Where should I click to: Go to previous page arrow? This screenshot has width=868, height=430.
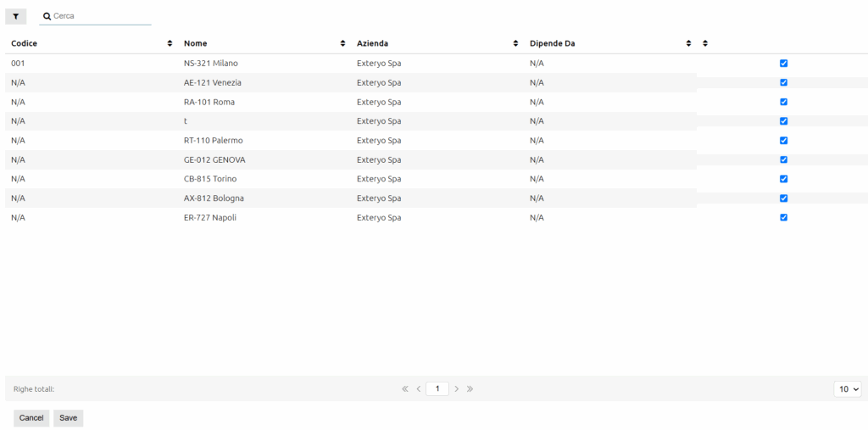(x=419, y=389)
